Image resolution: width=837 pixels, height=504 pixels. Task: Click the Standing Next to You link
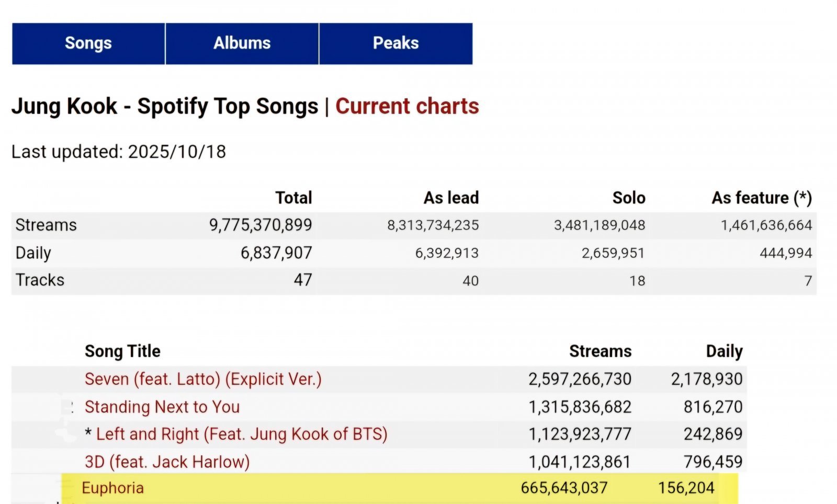point(162,407)
